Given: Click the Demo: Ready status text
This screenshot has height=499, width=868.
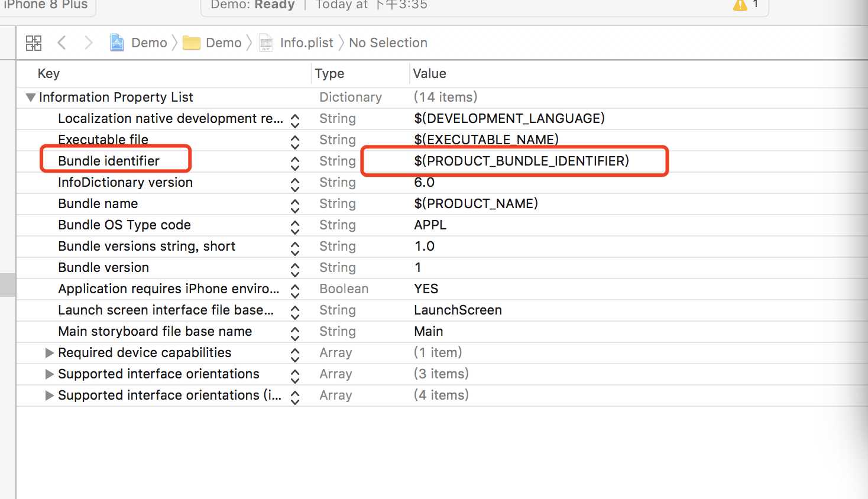Looking at the screenshot, I should (252, 5).
